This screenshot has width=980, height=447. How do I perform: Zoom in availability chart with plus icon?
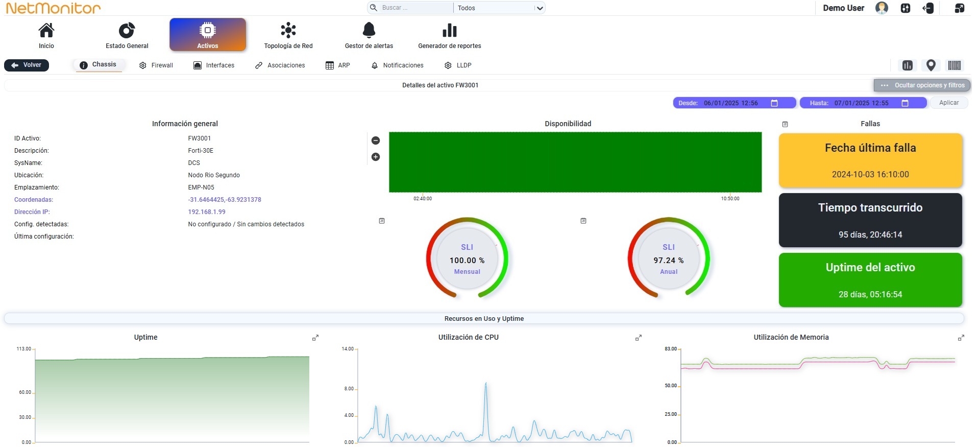click(376, 157)
